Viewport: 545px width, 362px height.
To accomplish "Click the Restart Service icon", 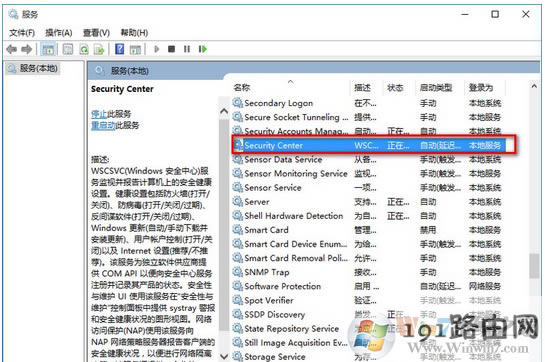I will [x=202, y=49].
